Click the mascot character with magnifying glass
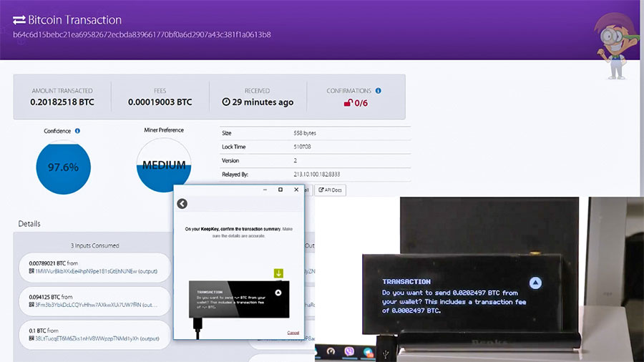 pos(615,45)
